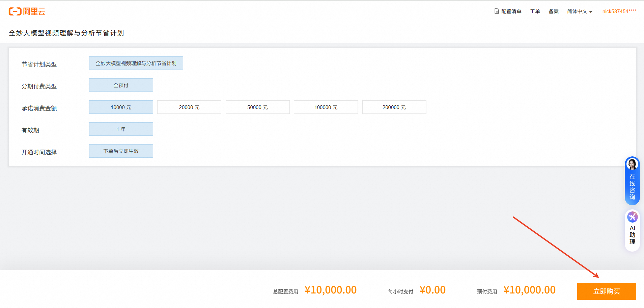The height and width of the screenshot is (308, 644).
Task: Go to the 备案 menu item
Action: [x=554, y=11]
